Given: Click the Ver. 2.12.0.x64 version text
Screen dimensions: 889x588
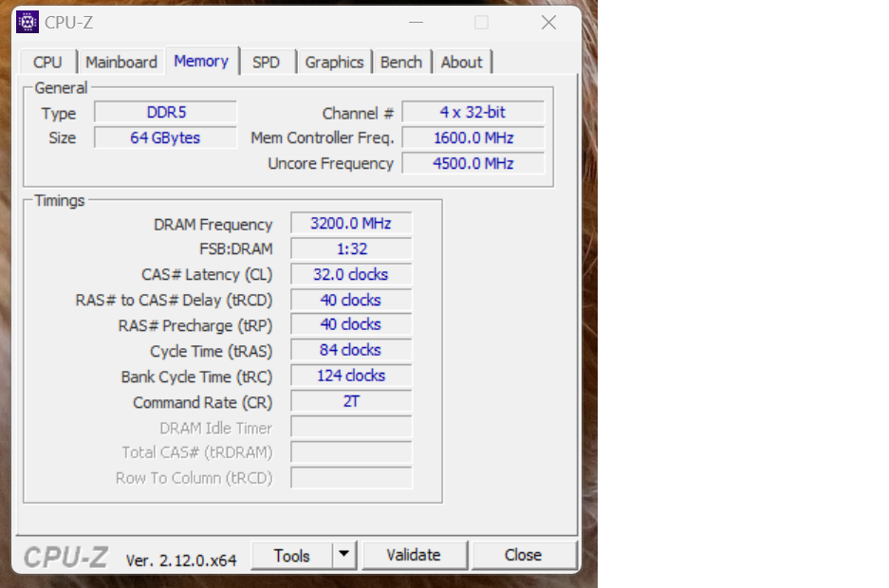Looking at the screenshot, I should click(x=181, y=560).
